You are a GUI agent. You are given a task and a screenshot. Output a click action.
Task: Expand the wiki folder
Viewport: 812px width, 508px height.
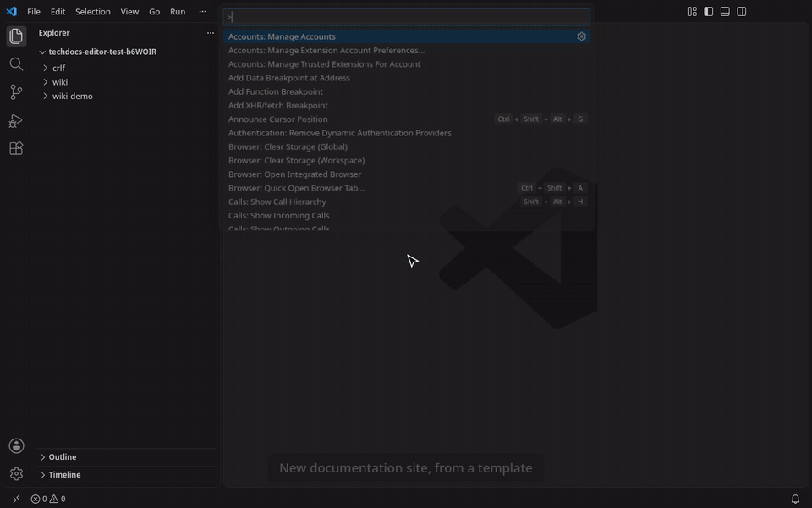[x=125, y=82]
